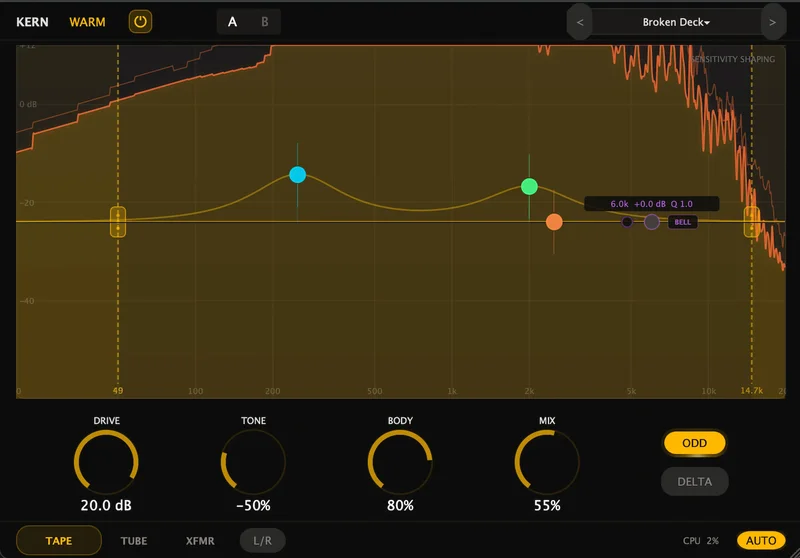Enable the DELTA monitoring button
This screenshot has height=558, width=800.
[x=694, y=481]
